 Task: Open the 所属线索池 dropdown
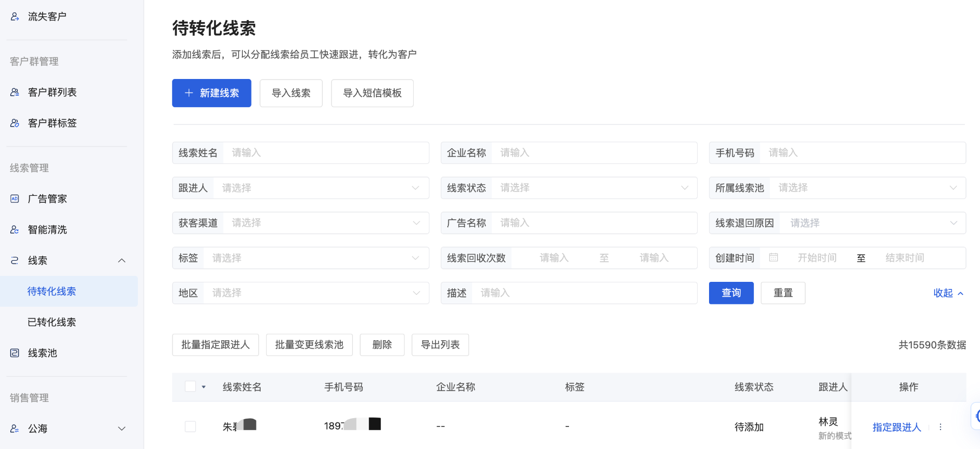[x=837, y=188]
